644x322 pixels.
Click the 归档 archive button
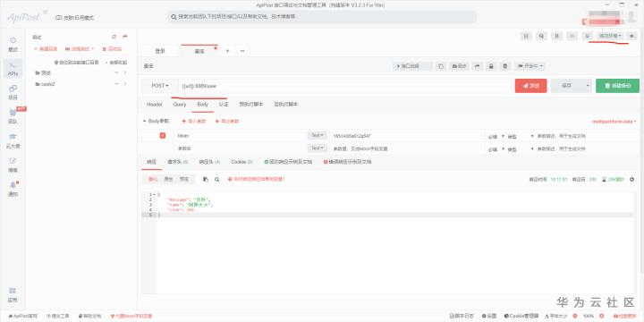tap(459, 66)
